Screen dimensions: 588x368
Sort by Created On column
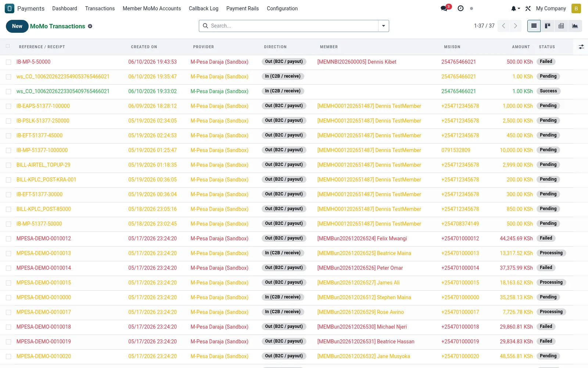[x=144, y=47]
